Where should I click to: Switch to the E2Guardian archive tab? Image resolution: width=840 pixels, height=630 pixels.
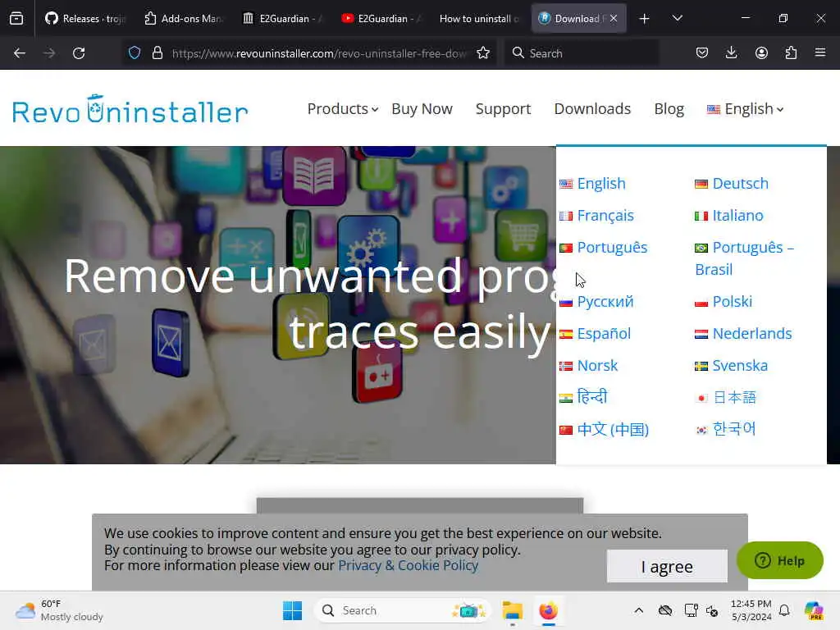282,18
